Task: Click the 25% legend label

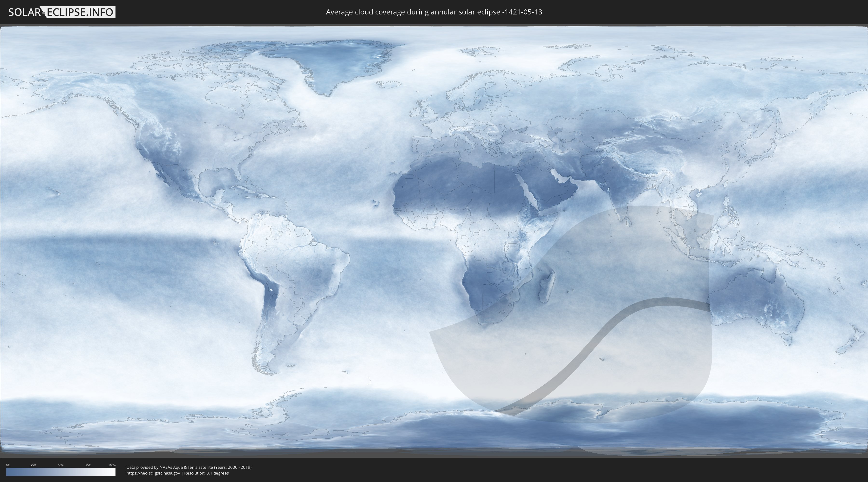Action: (x=33, y=465)
